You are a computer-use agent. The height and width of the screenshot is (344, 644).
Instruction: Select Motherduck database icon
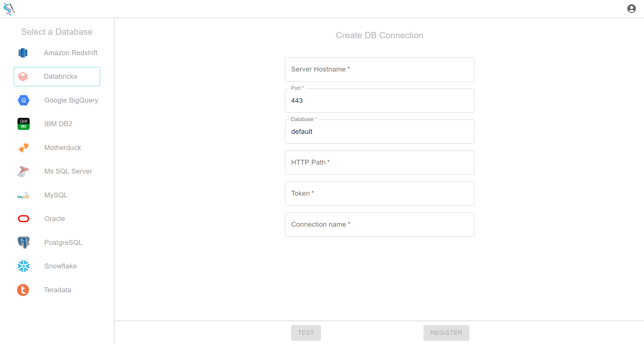point(23,147)
